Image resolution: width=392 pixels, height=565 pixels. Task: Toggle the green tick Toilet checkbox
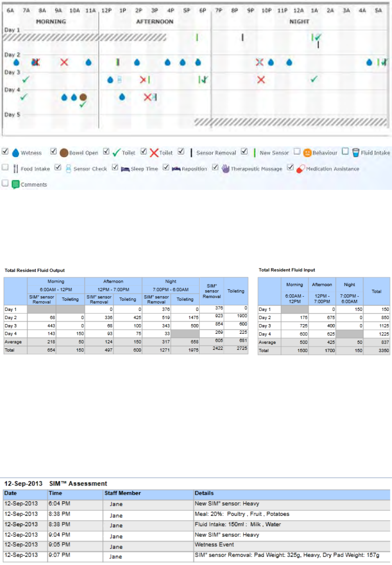click(106, 151)
